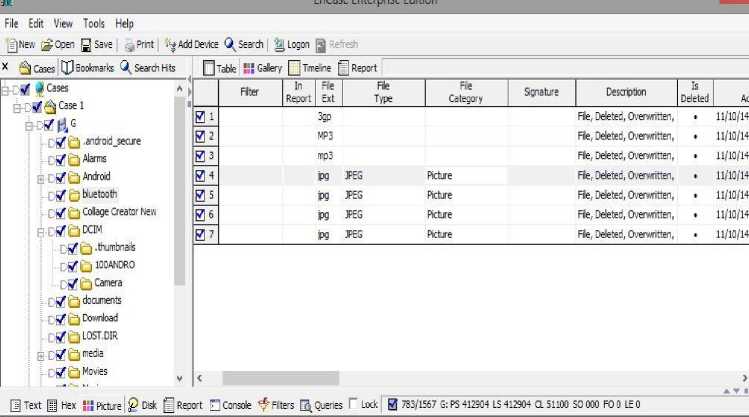This screenshot has width=749, height=417.
Task: Uncheck the checkbox for row 1
Action: click(x=200, y=117)
